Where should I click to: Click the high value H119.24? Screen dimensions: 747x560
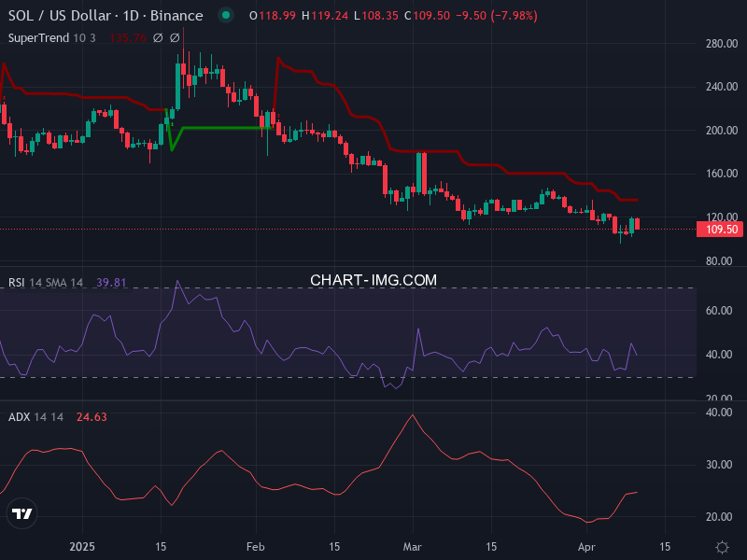pos(325,16)
